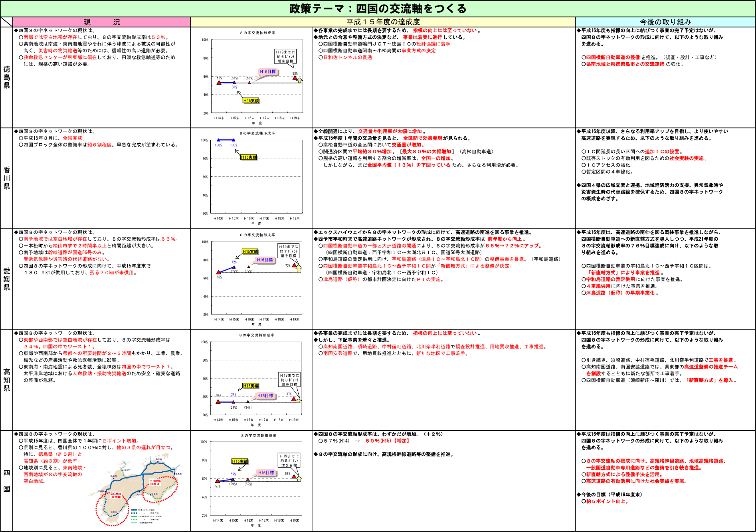Click the page title 政策テーマ：四国の交流軸をつくる
This screenshot has height=532, width=756.
pos(378,9)
